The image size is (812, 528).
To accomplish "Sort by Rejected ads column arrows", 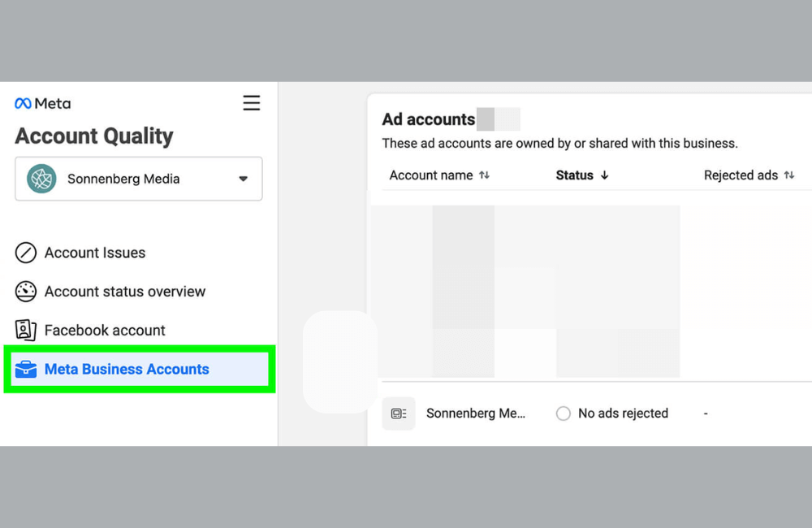I will click(x=788, y=175).
